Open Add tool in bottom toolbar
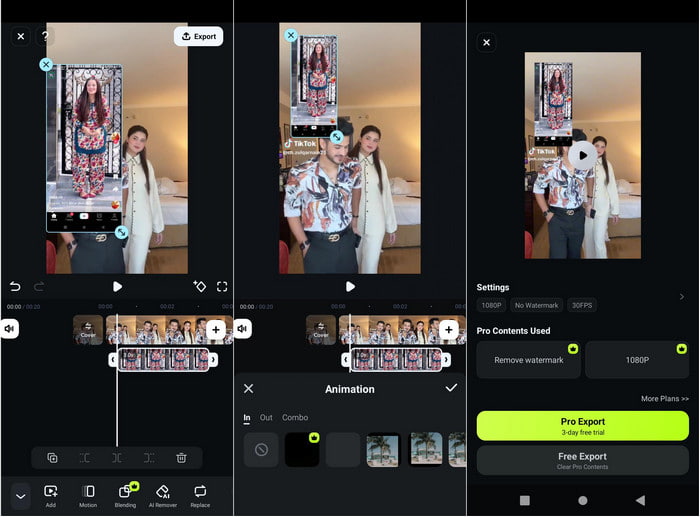The width and height of the screenshot is (700, 517). click(x=51, y=496)
